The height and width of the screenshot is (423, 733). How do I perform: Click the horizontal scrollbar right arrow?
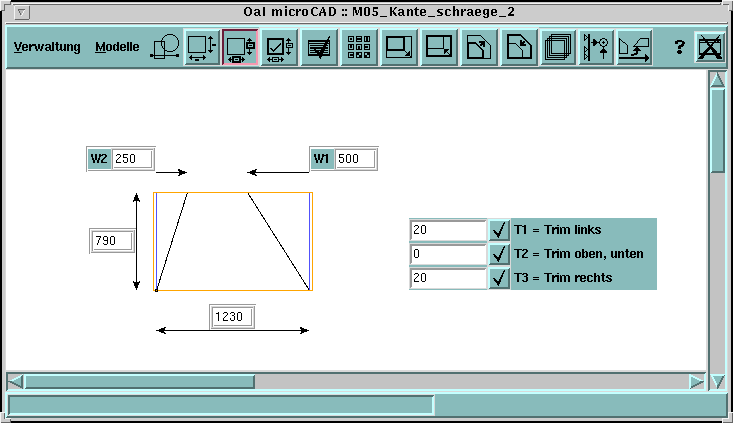click(x=696, y=381)
